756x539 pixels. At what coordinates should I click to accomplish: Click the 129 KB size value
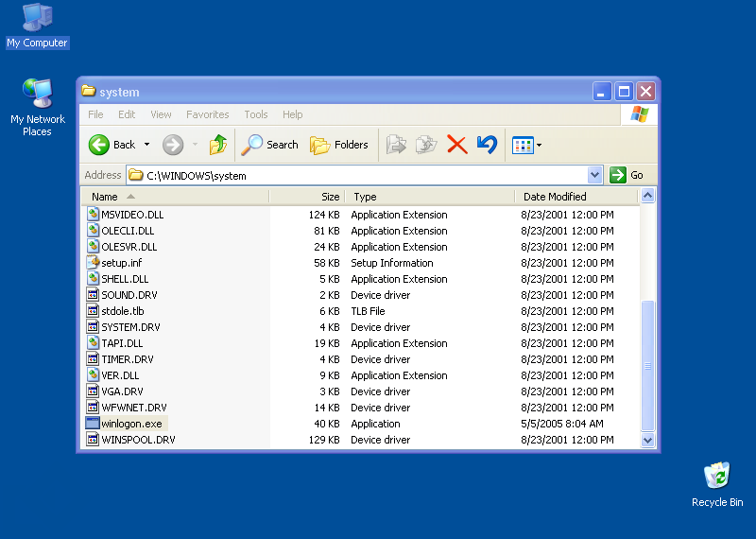pyautogui.click(x=324, y=440)
